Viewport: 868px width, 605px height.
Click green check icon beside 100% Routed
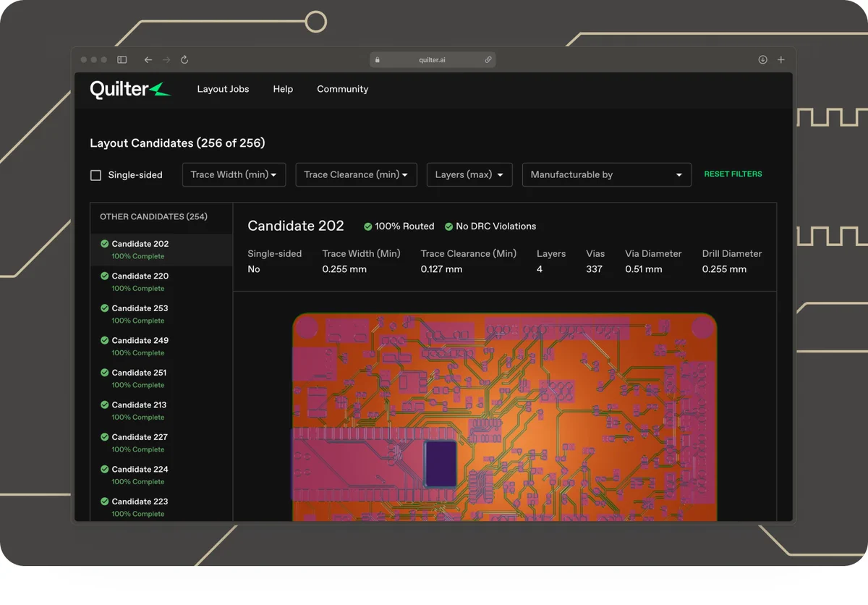[x=367, y=227]
